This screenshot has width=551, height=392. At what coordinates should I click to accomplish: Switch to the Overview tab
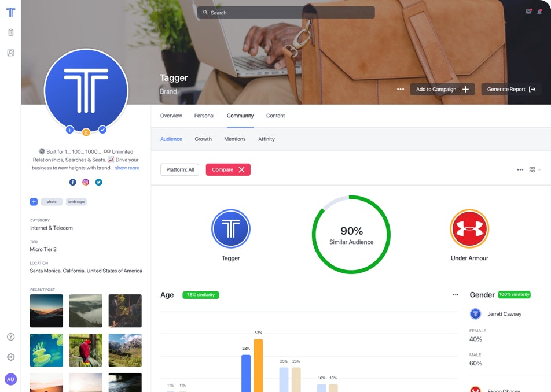tap(171, 116)
